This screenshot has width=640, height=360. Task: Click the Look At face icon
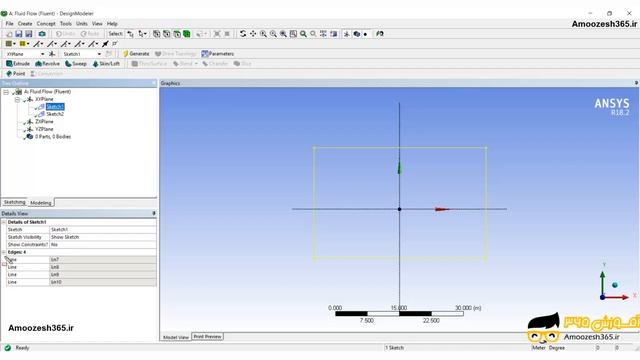pos(380,34)
